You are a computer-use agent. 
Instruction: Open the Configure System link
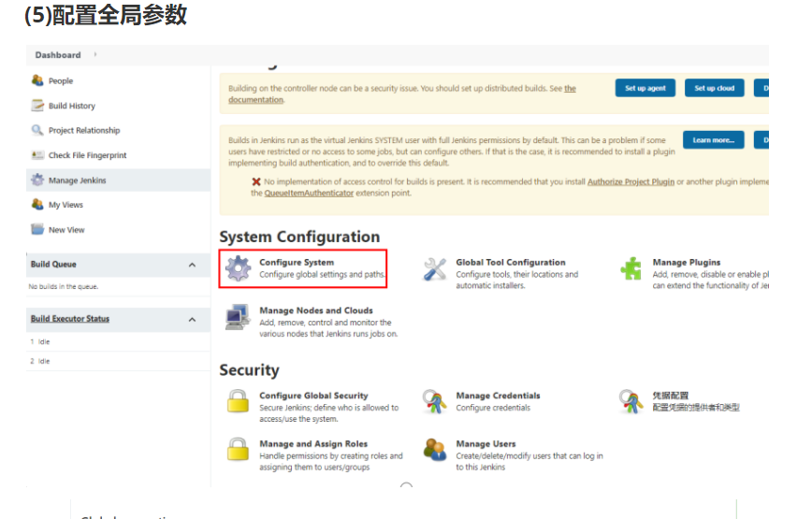pos(297,263)
